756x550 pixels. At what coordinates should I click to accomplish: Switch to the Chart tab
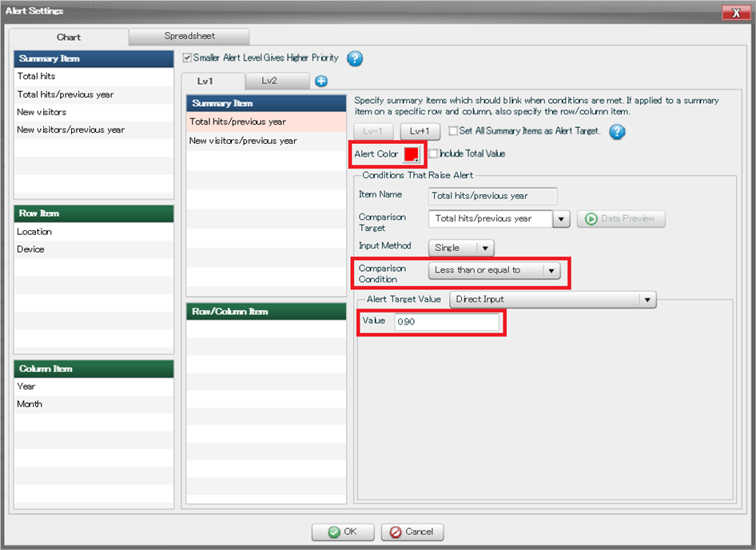[x=69, y=37]
